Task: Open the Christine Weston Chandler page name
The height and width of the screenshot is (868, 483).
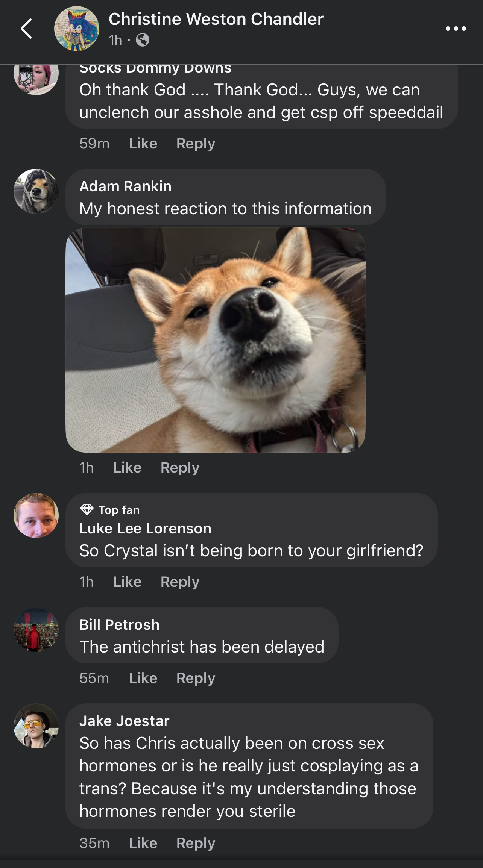Action: [216, 19]
